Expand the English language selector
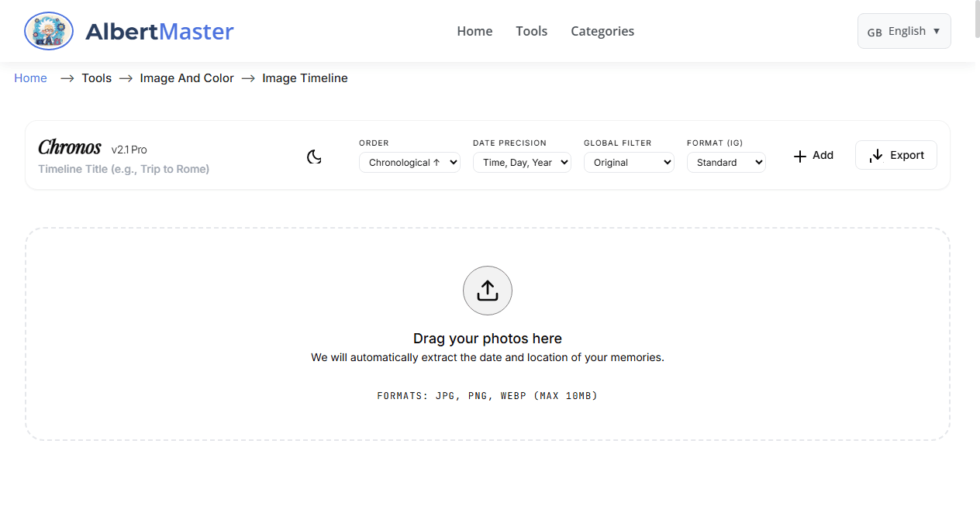 [x=904, y=31]
